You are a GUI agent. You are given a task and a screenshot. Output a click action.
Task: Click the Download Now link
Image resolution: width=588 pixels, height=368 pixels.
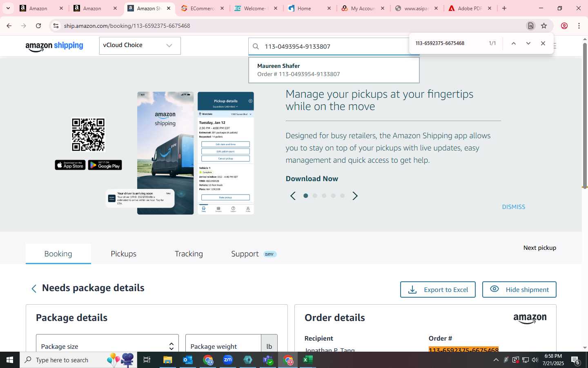click(312, 179)
